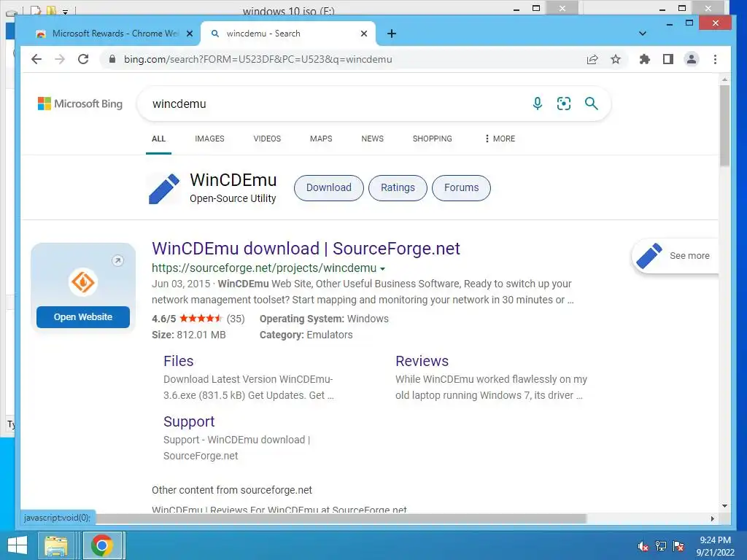Open the Support sublink
This screenshot has width=747, height=560.
[189, 421]
